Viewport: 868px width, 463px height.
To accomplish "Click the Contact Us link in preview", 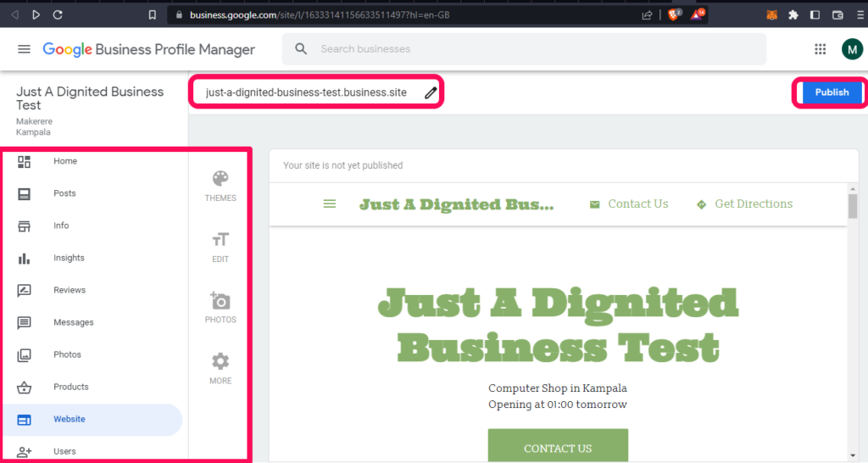I will pyautogui.click(x=629, y=204).
